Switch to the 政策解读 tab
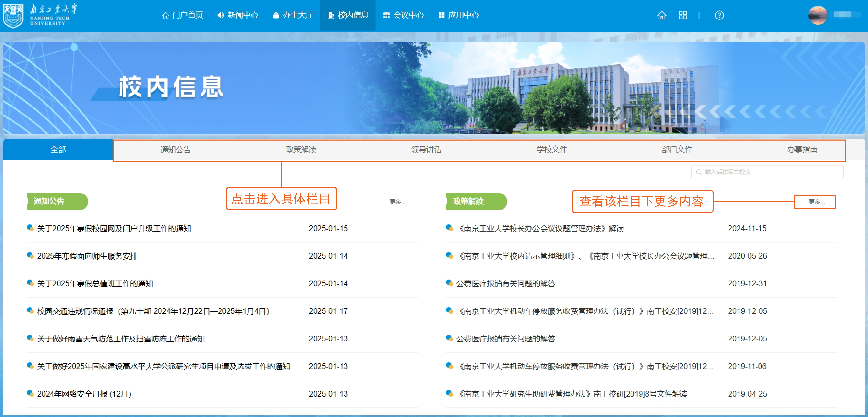The height and width of the screenshot is (417, 868). coord(301,150)
